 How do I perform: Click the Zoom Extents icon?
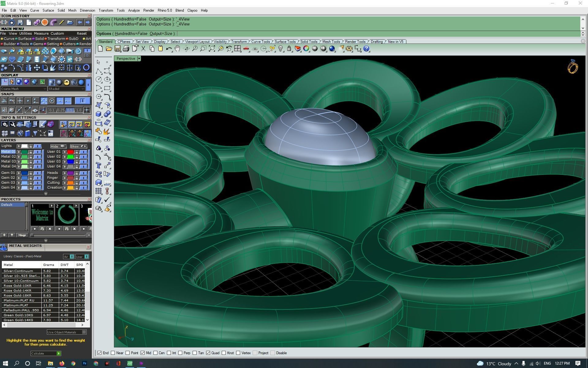(x=212, y=49)
